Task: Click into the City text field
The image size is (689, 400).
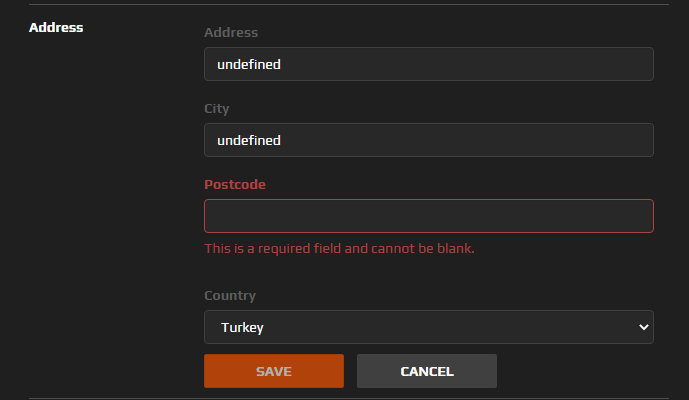Action: coord(428,140)
